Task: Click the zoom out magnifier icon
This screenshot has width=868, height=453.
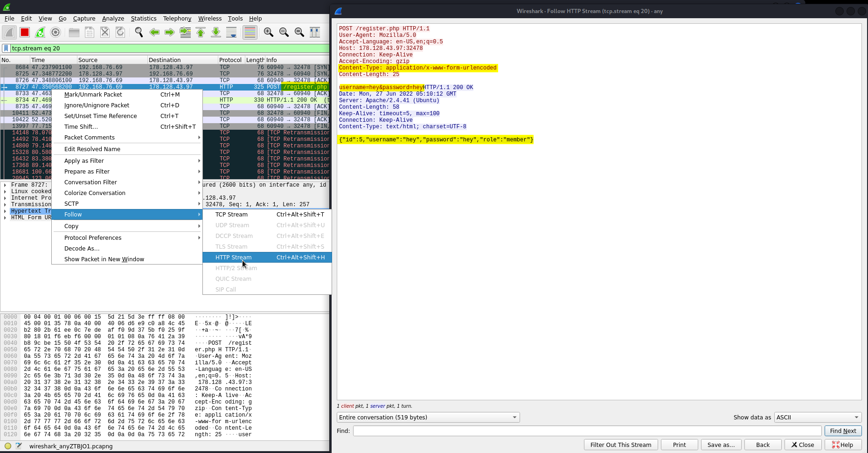Action: click(284, 32)
